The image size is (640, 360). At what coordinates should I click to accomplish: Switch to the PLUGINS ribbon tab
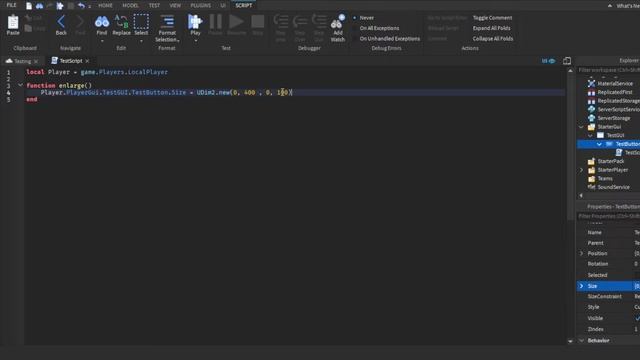click(x=200, y=6)
